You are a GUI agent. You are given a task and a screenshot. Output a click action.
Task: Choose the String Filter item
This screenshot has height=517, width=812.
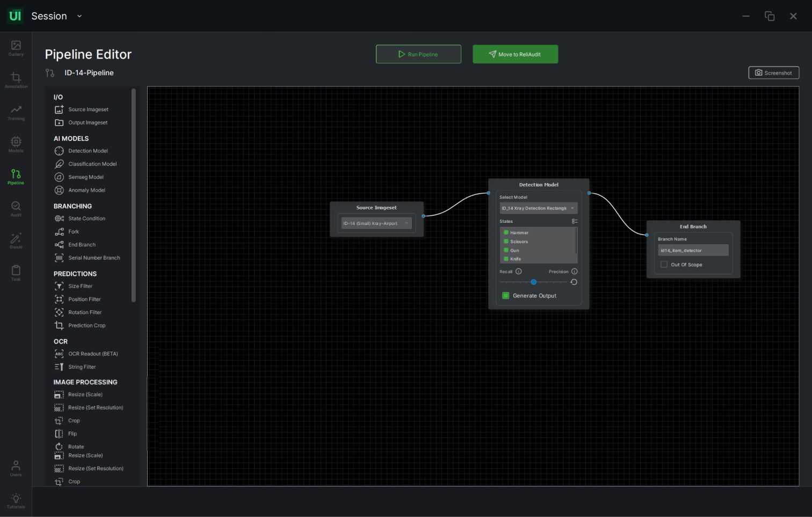75,367
